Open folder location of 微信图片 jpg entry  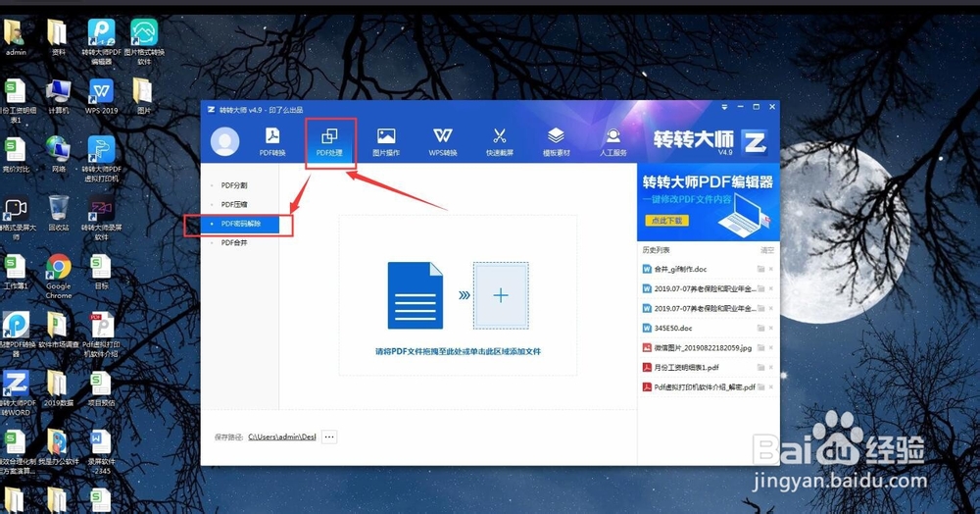(760, 347)
